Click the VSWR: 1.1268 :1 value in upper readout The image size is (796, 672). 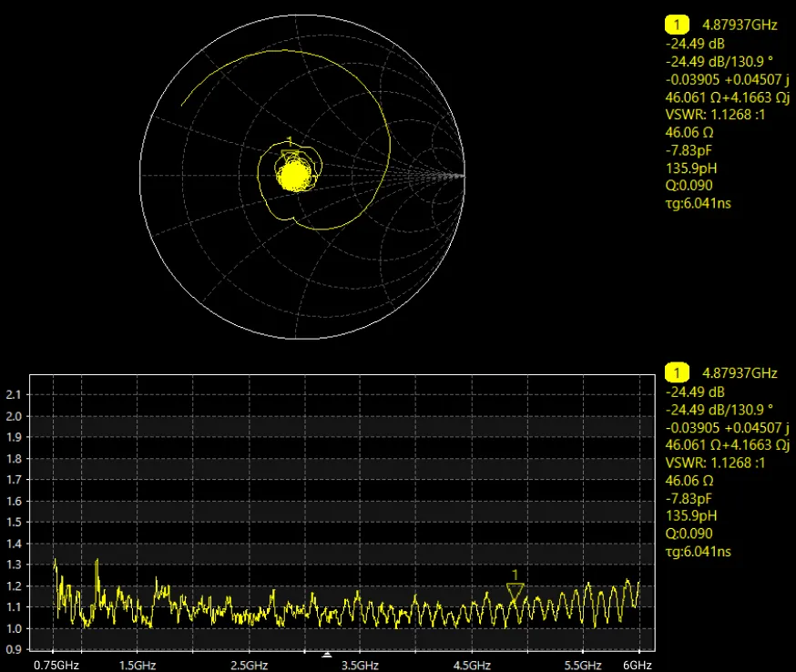coord(715,115)
